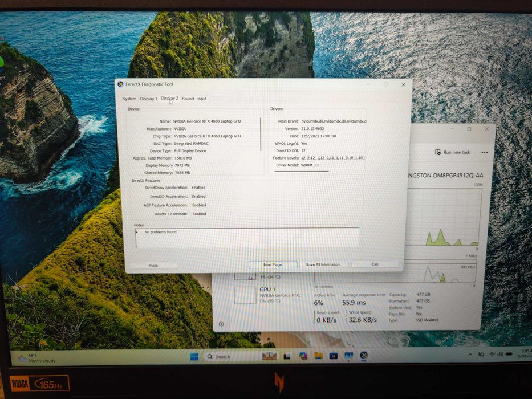
Task: Click the '55.9 ms' average response time
Action: (354, 302)
